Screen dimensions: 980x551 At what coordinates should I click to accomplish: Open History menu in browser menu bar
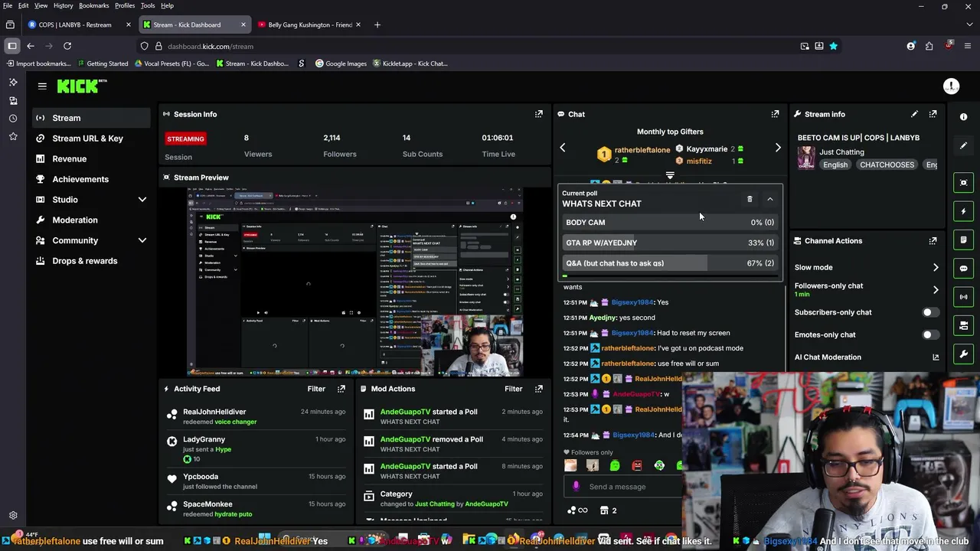tap(64, 5)
